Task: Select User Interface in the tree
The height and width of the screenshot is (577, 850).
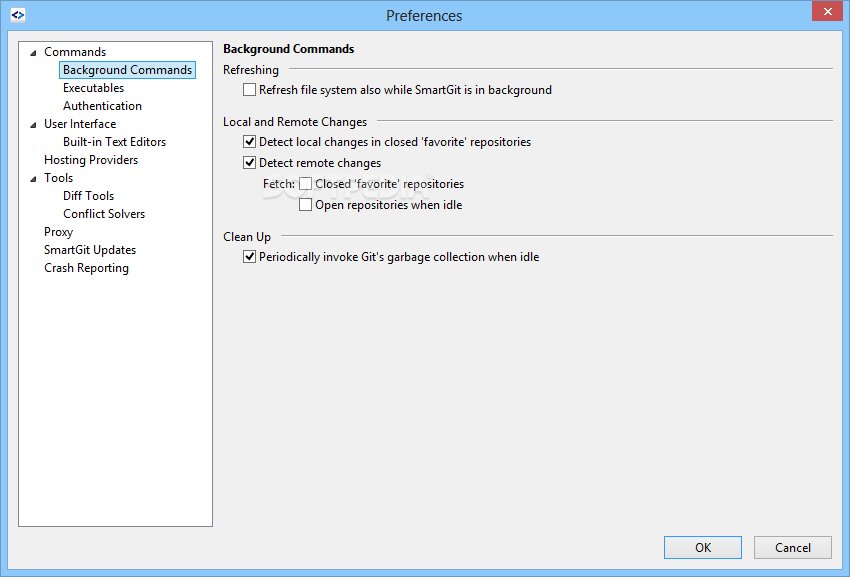Action: pos(80,124)
